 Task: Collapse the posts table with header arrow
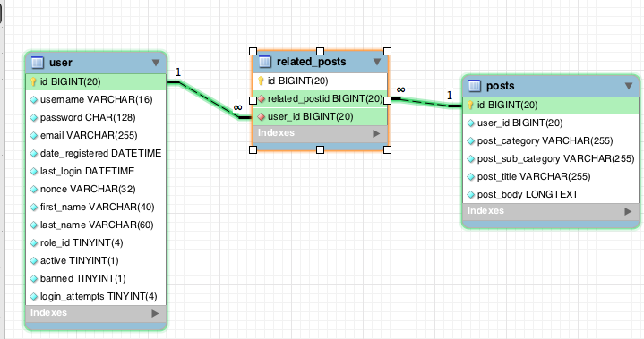pos(629,86)
